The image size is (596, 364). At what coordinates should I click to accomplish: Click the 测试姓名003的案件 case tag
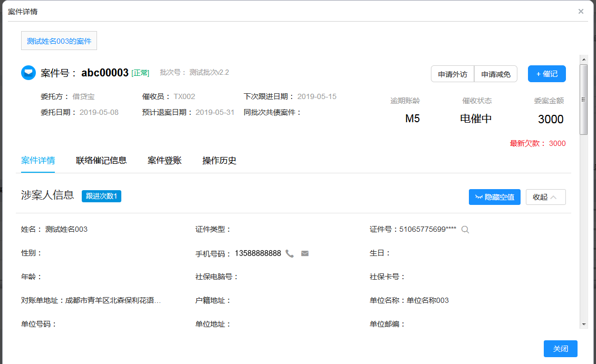pyautogui.click(x=59, y=41)
